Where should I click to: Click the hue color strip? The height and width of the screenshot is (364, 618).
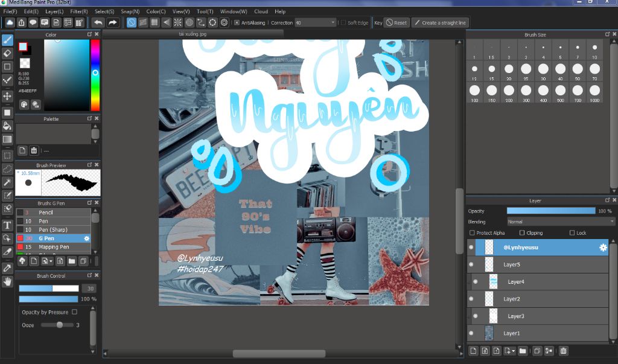pyautogui.click(x=95, y=75)
